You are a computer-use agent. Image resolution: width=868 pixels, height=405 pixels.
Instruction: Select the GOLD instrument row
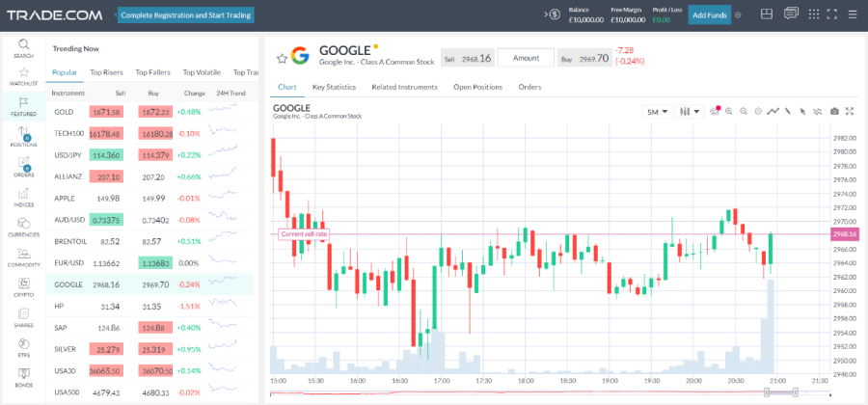coord(149,112)
